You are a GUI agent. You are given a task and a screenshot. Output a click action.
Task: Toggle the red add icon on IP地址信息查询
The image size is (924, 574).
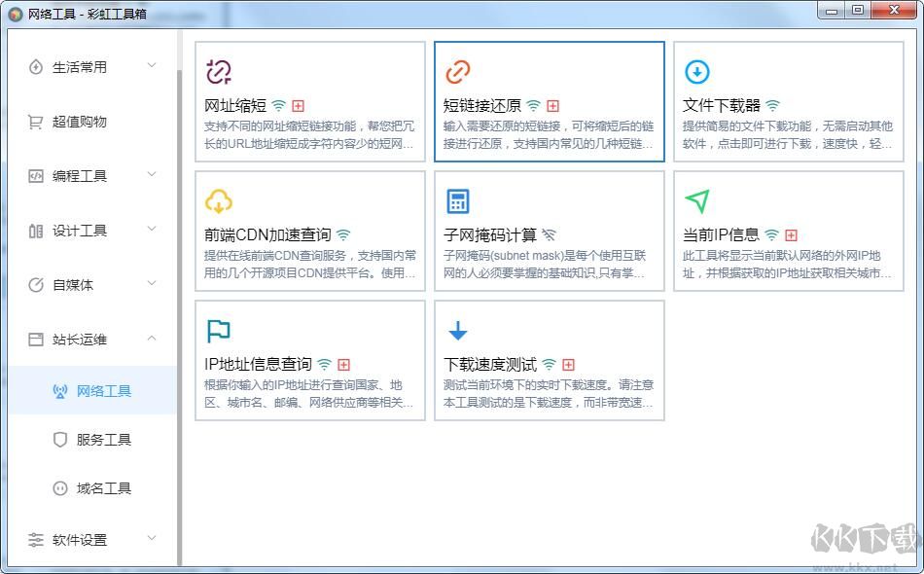343,363
